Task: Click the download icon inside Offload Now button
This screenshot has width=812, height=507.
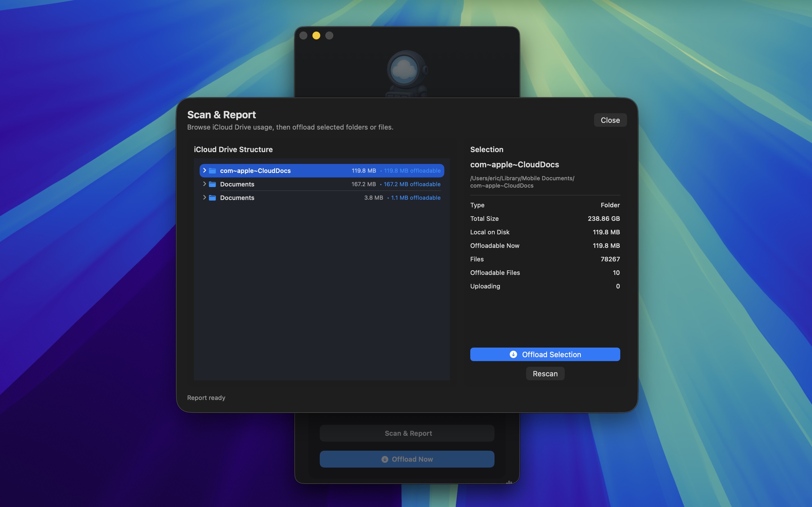Action: (385, 459)
